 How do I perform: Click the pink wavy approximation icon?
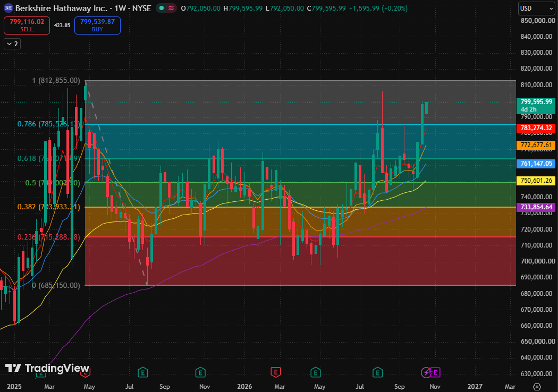pyautogui.click(x=171, y=8)
